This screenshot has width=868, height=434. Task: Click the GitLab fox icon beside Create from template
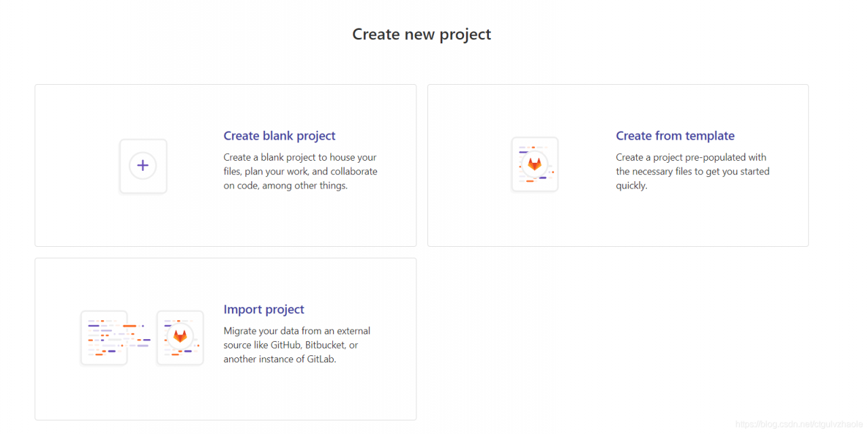pyautogui.click(x=534, y=164)
